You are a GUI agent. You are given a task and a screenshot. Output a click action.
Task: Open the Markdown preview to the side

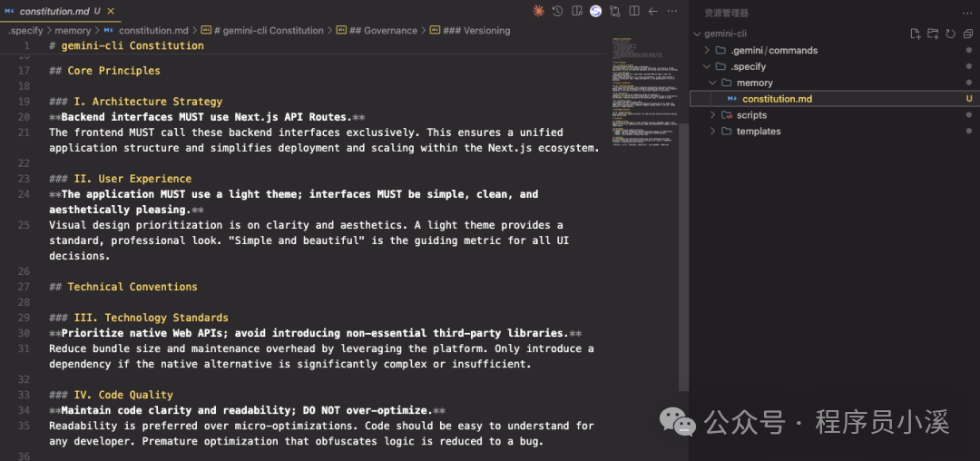[576, 11]
